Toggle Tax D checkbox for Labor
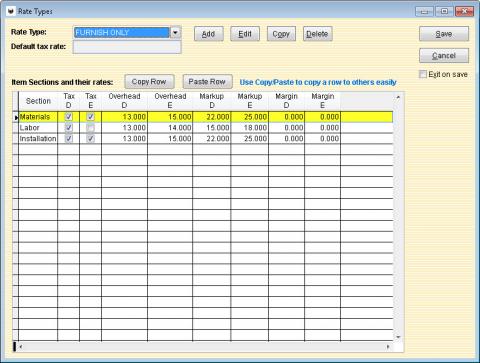Screen dimensions: 480x363 (69, 128)
